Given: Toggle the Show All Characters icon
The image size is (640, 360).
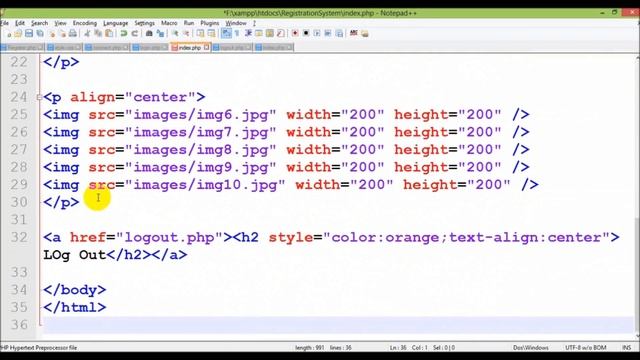Looking at the screenshot, I should tap(237, 33).
